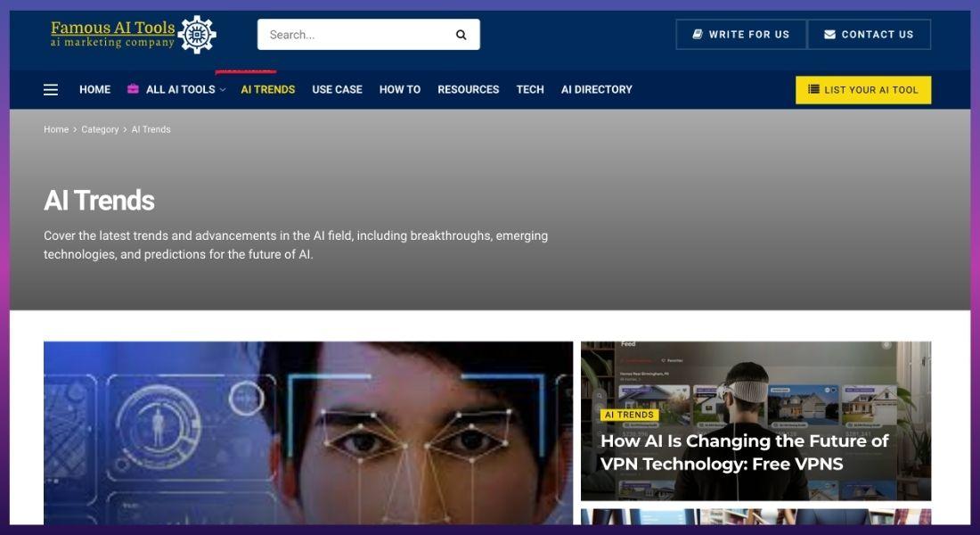Go to the Home menu item
The width and height of the screenshot is (980, 535).
coord(94,90)
